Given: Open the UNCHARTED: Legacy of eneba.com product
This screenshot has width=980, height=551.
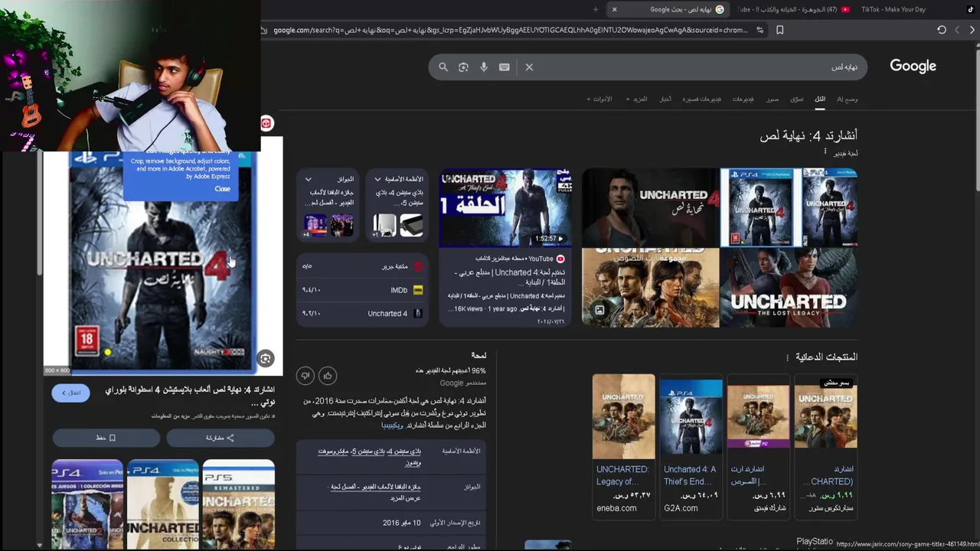Looking at the screenshot, I should (623, 446).
